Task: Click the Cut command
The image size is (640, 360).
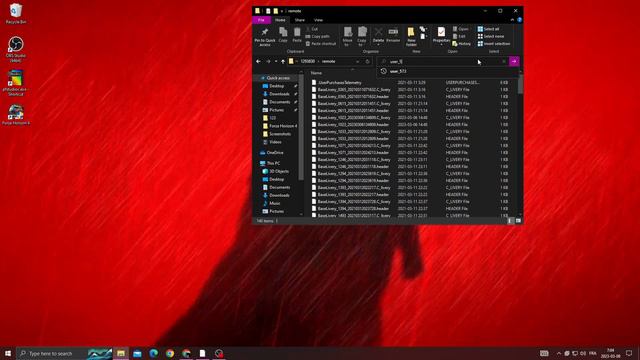Action: pos(312,29)
